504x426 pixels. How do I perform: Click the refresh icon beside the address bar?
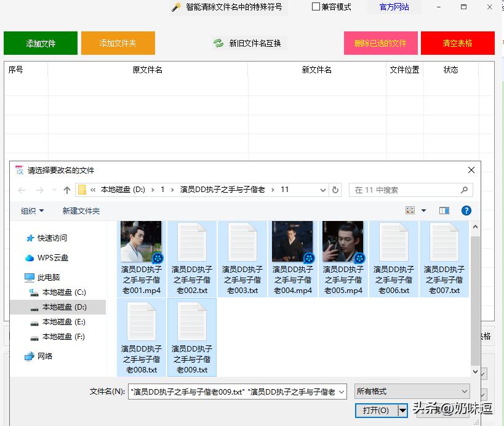(x=334, y=190)
